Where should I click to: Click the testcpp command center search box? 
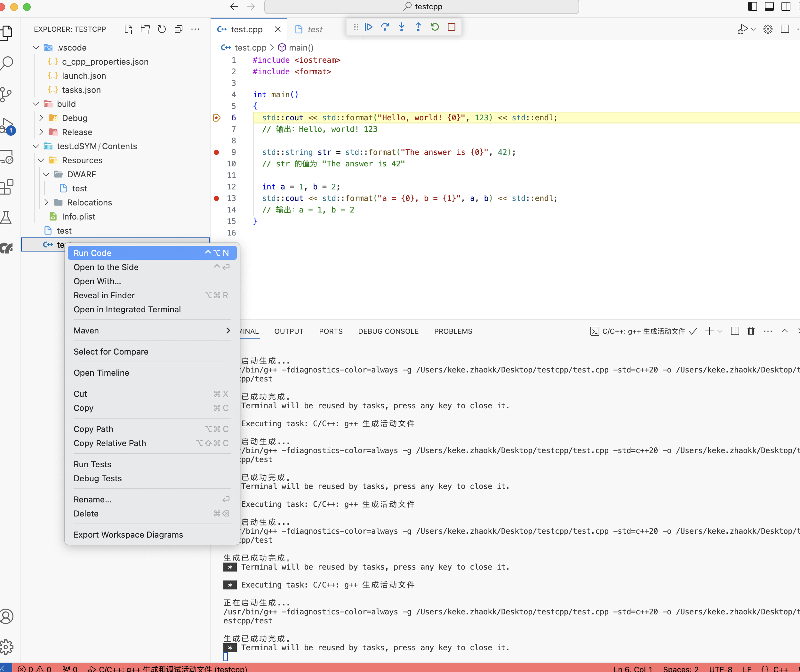[422, 6]
